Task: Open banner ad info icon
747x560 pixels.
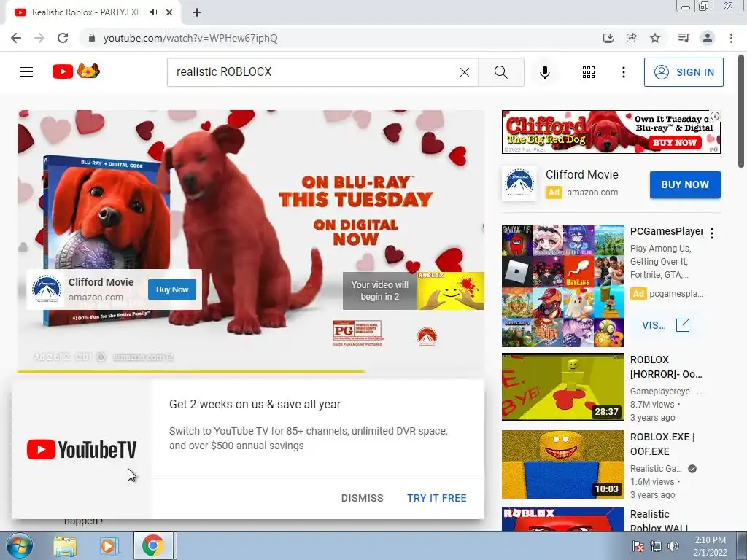Action: (x=715, y=116)
